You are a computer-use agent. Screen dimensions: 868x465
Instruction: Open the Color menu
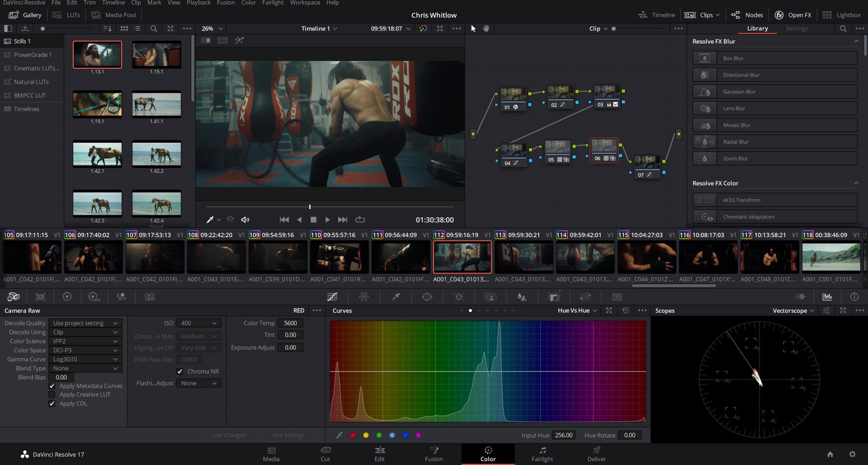tap(248, 3)
